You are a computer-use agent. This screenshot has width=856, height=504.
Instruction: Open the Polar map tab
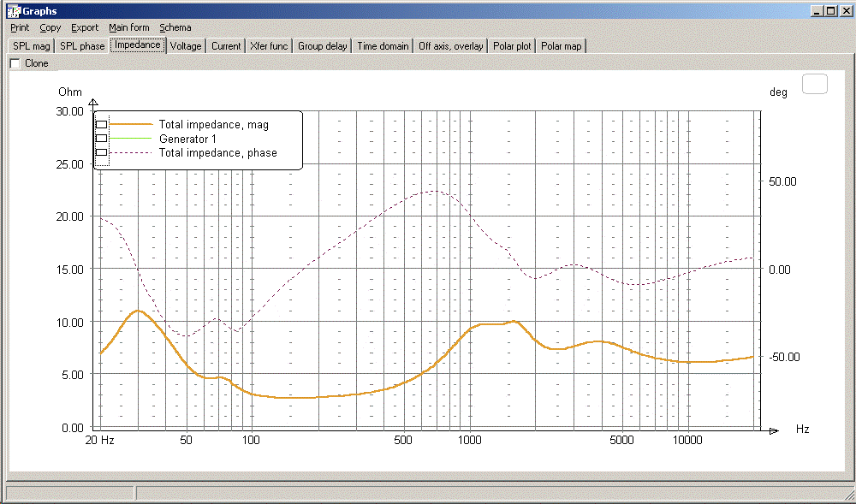561,46
